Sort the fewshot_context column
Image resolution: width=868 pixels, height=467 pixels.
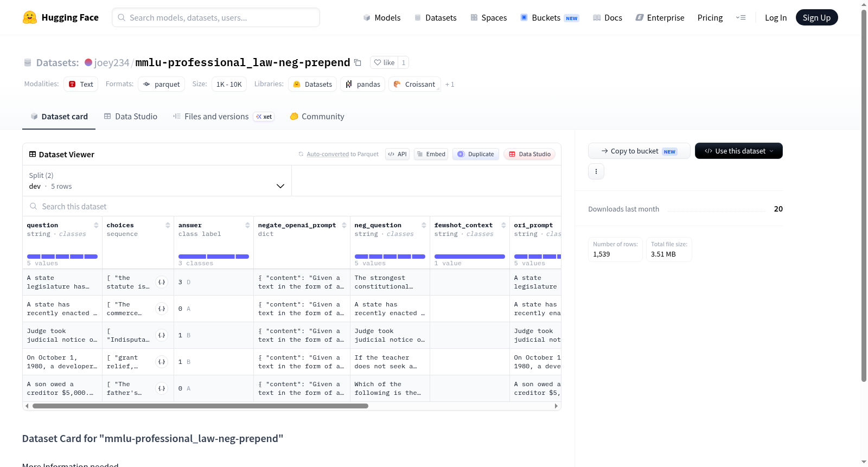(503, 225)
